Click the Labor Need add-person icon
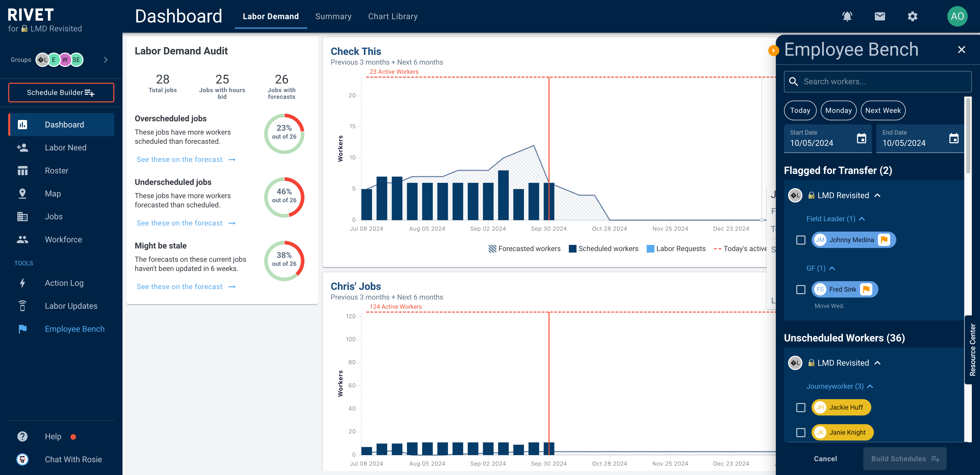This screenshot has width=980, height=475. click(x=22, y=148)
